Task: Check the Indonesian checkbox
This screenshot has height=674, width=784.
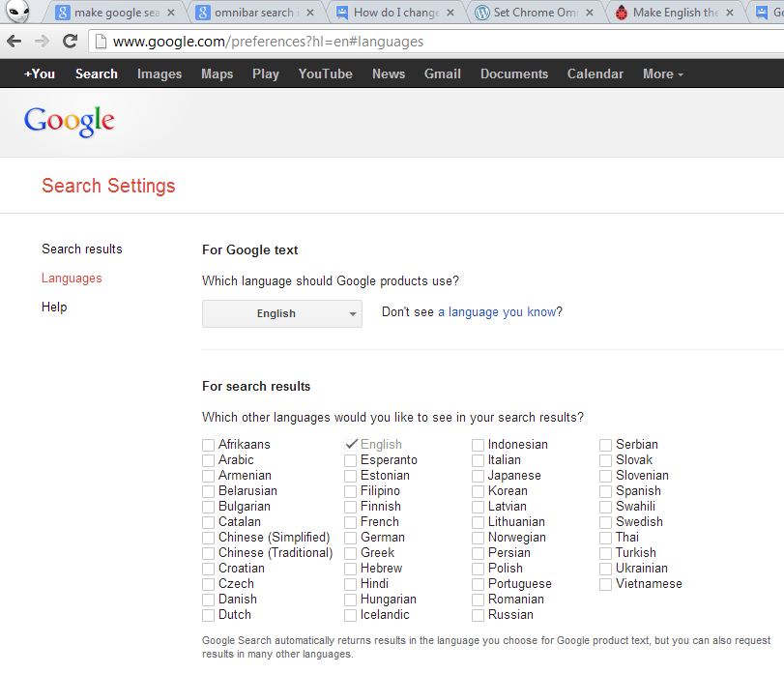Action: 478,445
